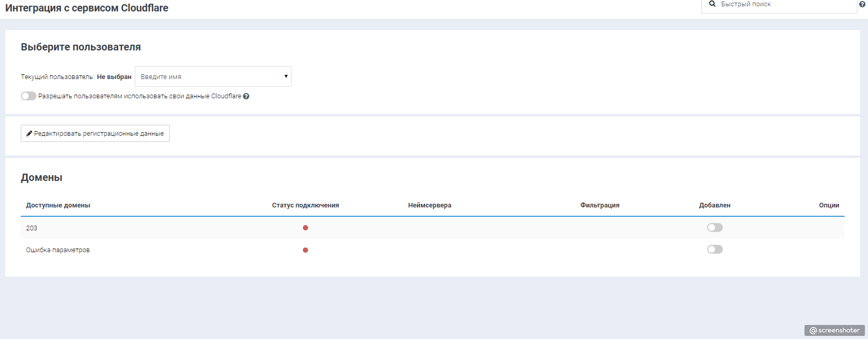868x339 pixels.
Task: Toggle Добавлен switch for Ошибка параметров row
Action: (x=714, y=250)
